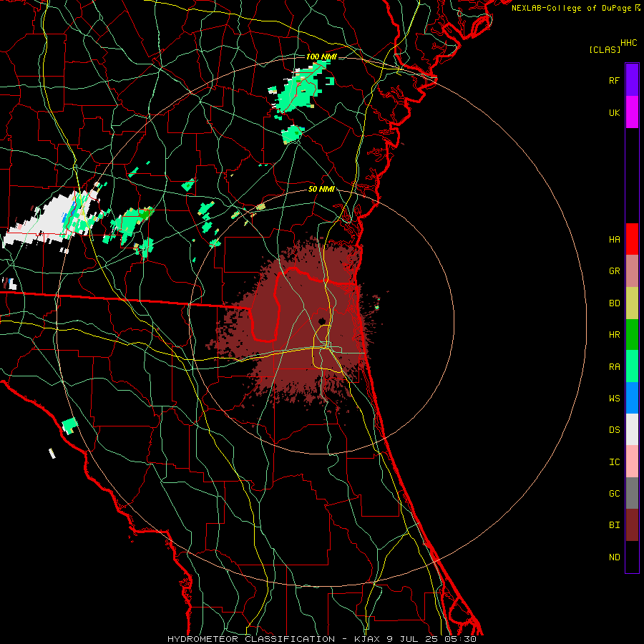Click the RF legend label
This screenshot has height=644, width=644.
click(614, 80)
